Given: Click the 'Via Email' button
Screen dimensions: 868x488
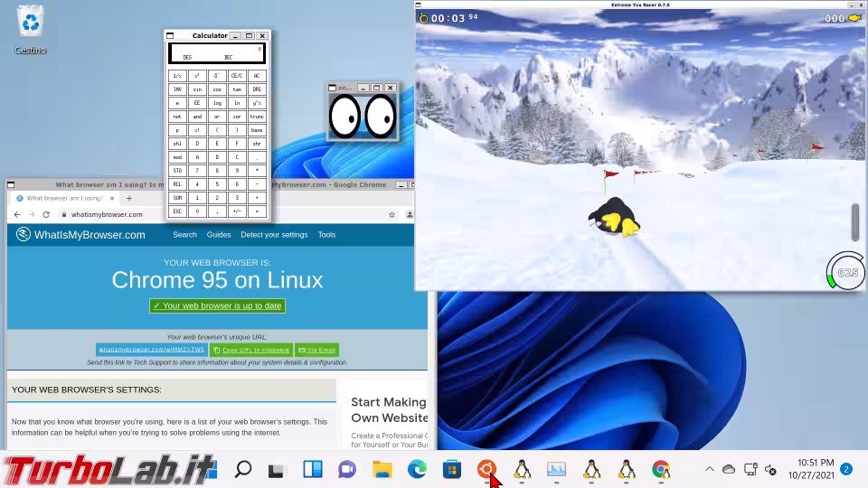Looking at the screenshot, I should [x=316, y=350].
